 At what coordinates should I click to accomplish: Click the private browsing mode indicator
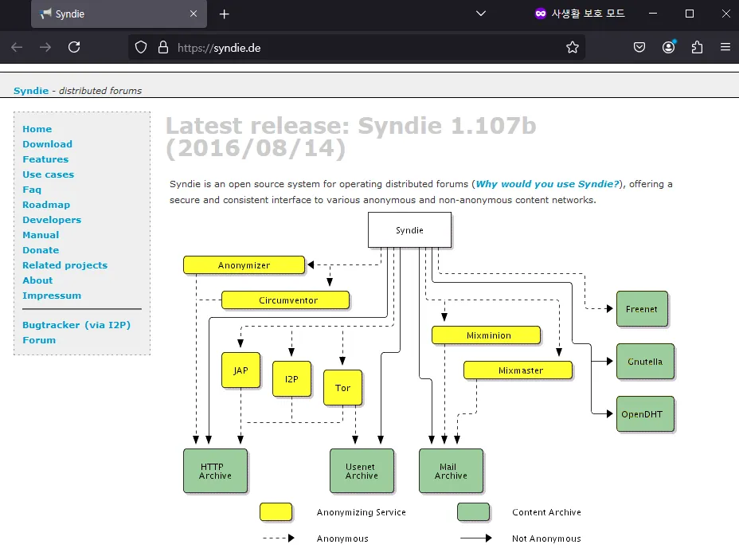pos(580,14)
